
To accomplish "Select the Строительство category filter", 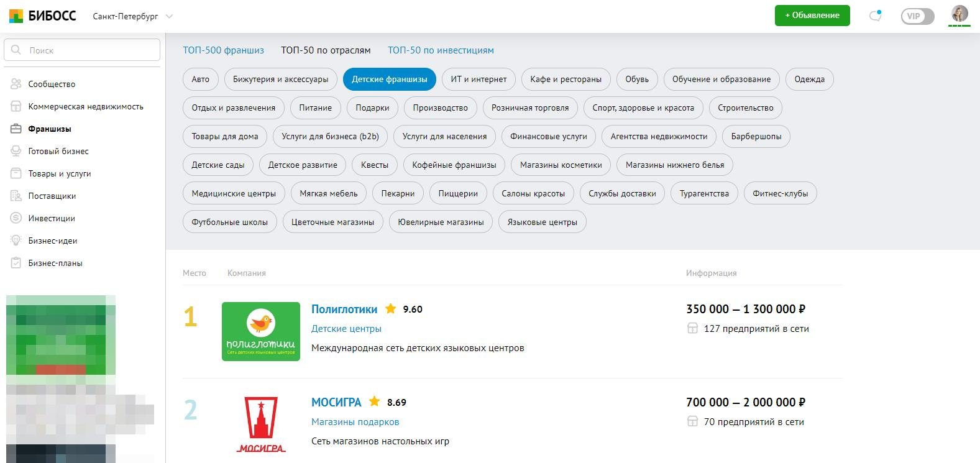I will coord(746,108).
